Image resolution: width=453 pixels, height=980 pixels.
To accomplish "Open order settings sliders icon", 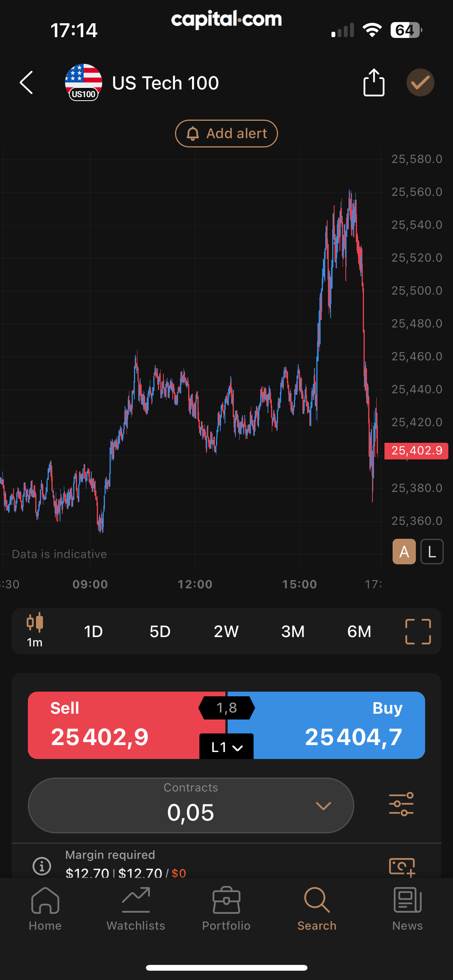I will pyautogui.click(x=401, y=804).
